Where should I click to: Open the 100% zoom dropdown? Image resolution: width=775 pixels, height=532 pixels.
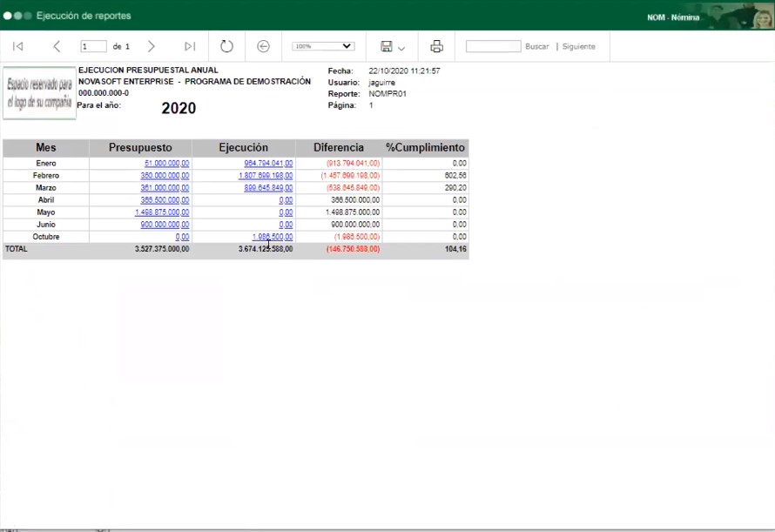(323, 46)
